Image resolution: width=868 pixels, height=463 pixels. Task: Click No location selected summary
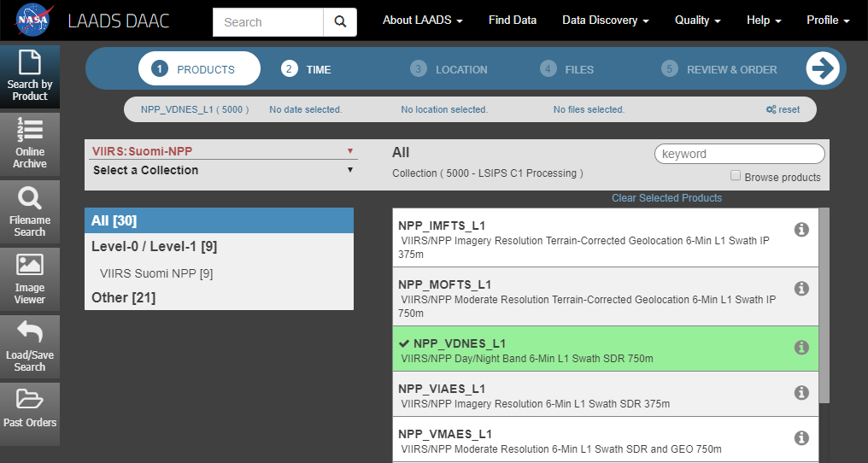(444, 109)
